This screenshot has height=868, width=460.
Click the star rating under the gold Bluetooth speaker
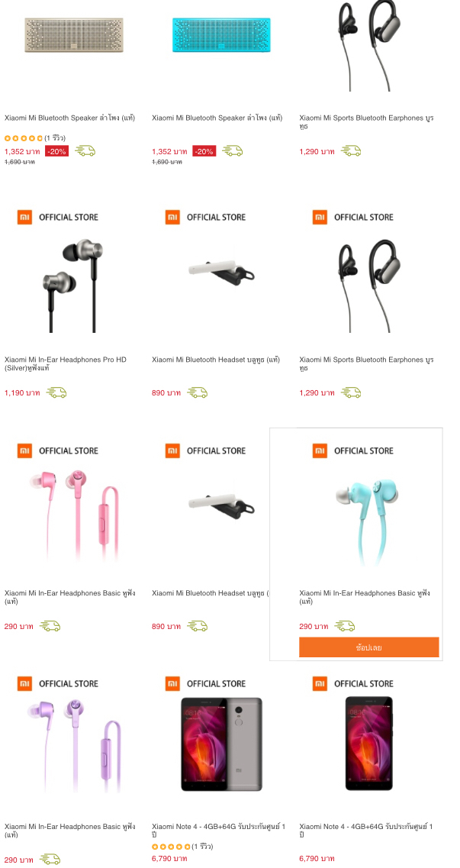pos(24,138)
